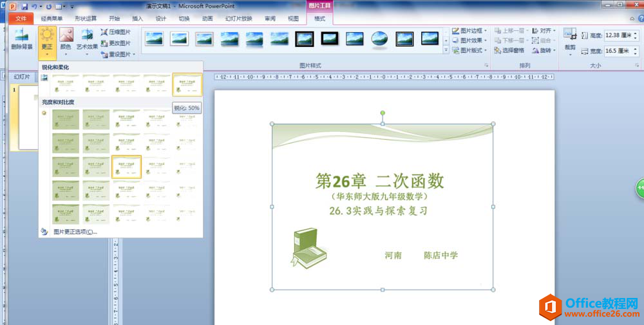
Task: Open the Size (大小) group dialog launcher
Action: point(637,65)
